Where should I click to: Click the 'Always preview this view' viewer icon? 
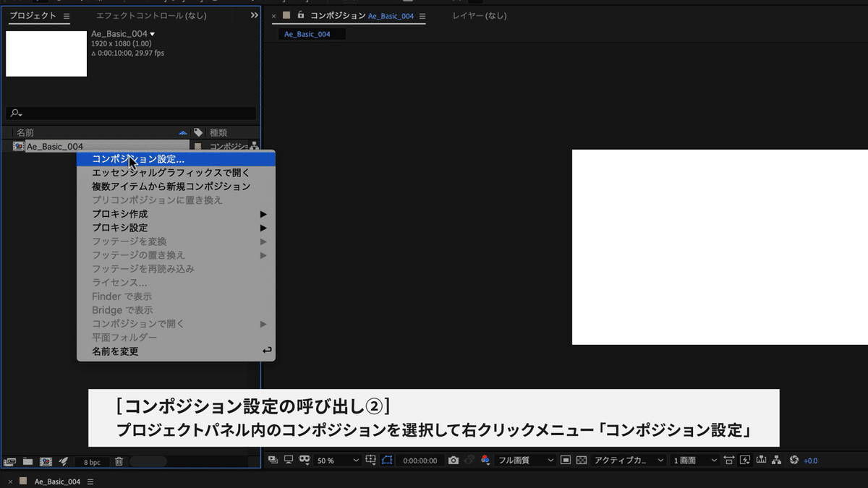coord(273,460)
